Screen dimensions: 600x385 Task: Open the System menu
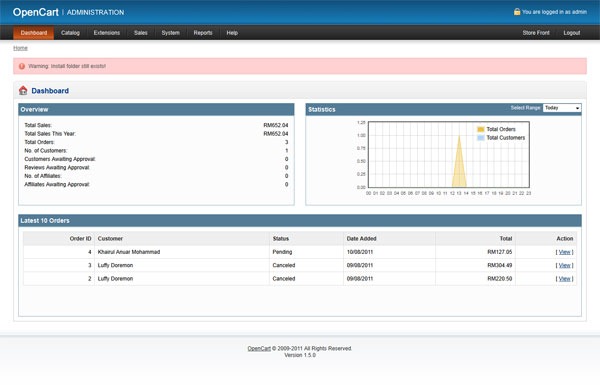170,33
